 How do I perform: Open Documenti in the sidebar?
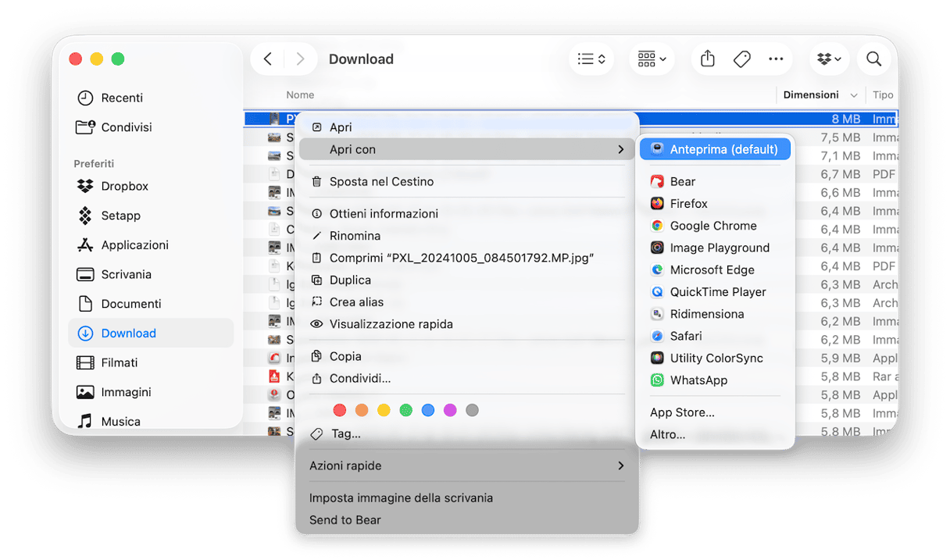coord(151,304)
